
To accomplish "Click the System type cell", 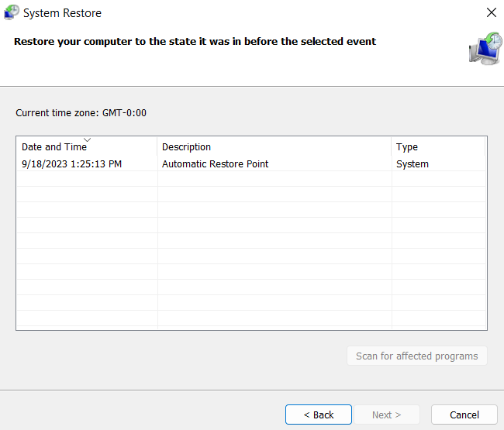I will point(412,163).
